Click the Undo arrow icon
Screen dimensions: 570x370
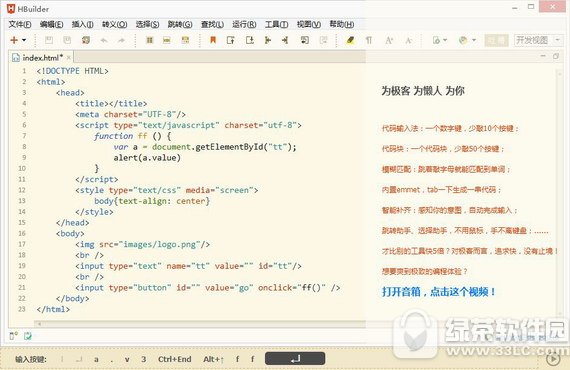[104, 40]
